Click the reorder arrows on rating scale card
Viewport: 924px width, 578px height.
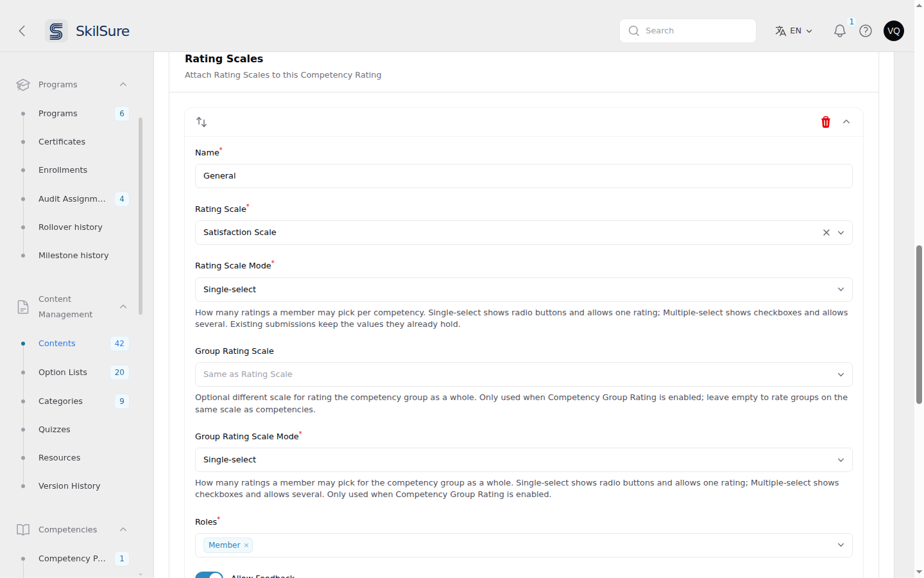click(x=201, y=122)
